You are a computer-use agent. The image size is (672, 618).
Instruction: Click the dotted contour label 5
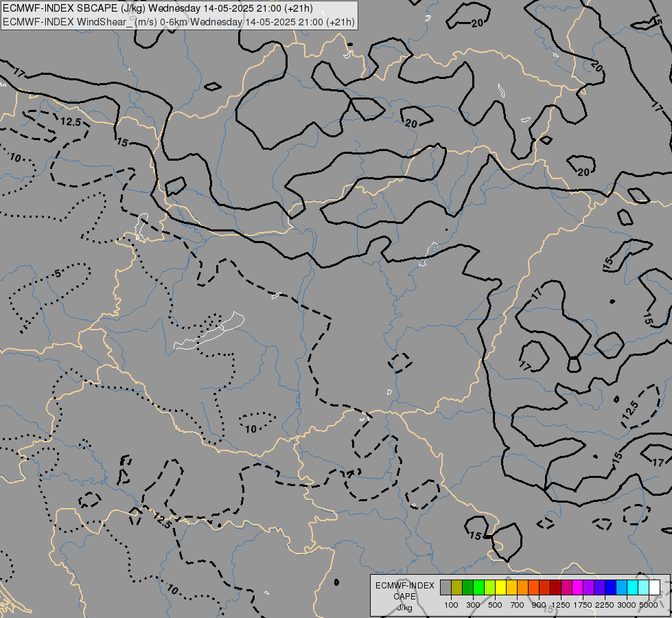(x=58, y=273)
